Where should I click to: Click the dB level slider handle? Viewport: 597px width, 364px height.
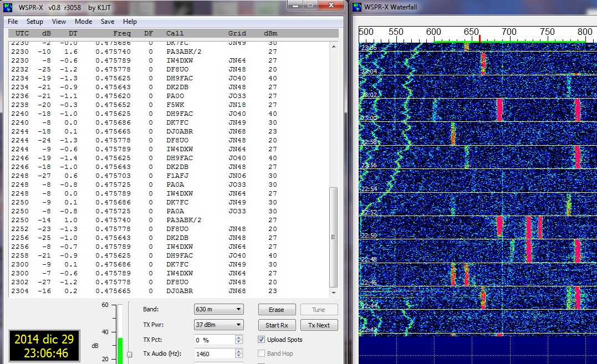(x=130, y=355)
